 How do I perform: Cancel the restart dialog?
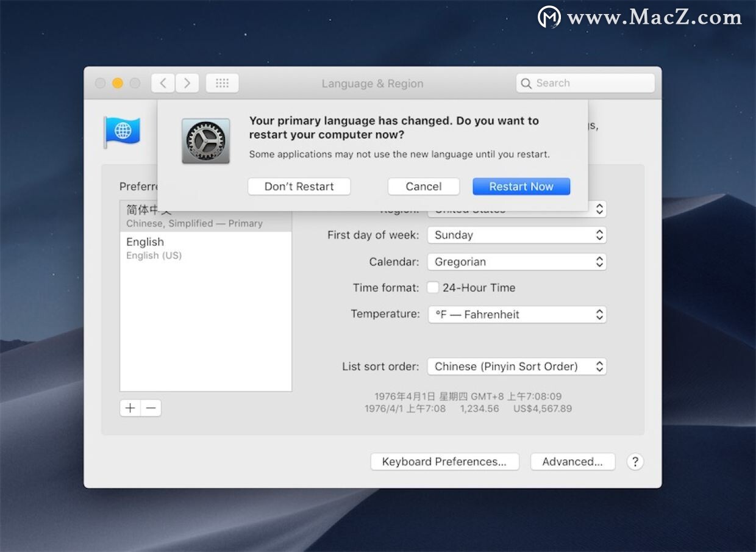tap(423, 187)
